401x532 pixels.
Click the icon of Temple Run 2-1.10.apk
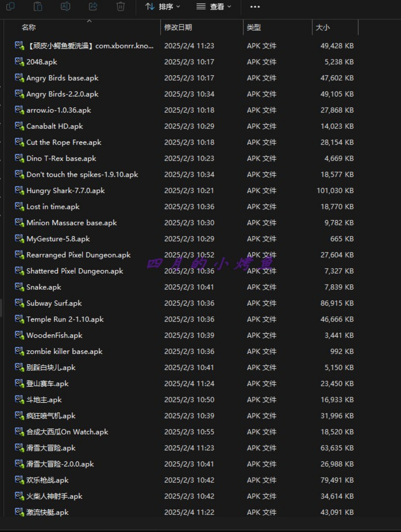pyautogui.click(x=20, y=319)
